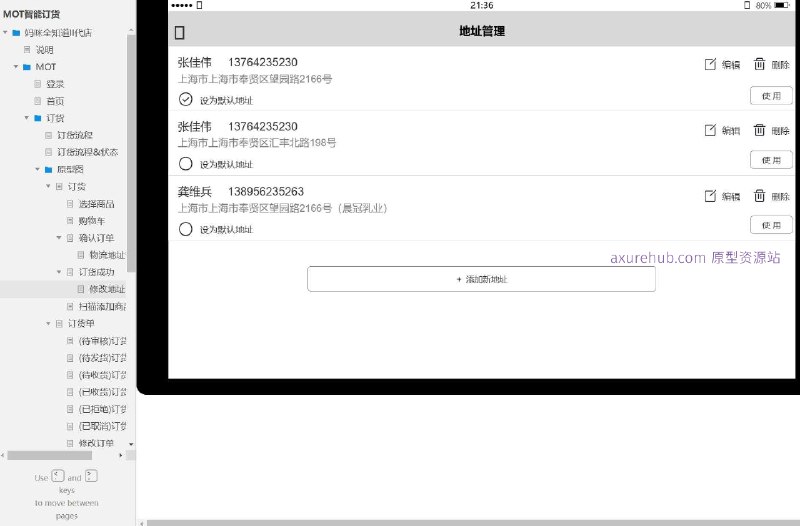Click the trash icon for 汇丰北路198号 address

(x=759, y=130)
